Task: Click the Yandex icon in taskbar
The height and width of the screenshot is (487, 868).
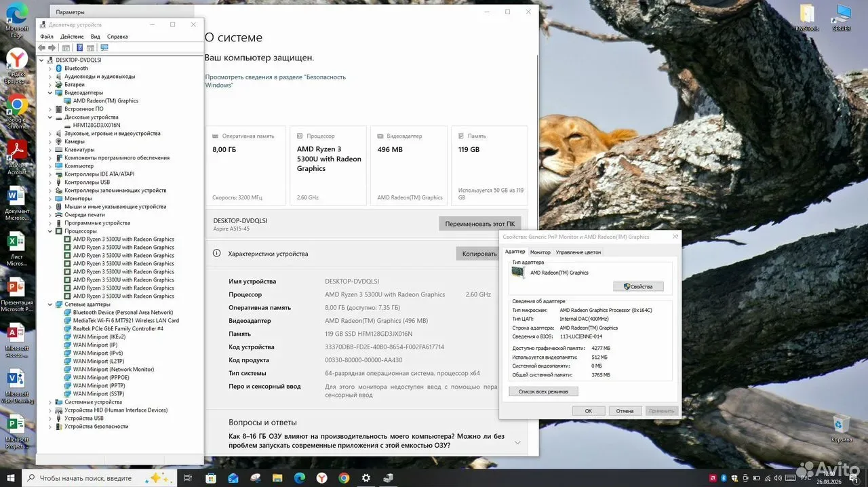Action: [322, 478]
